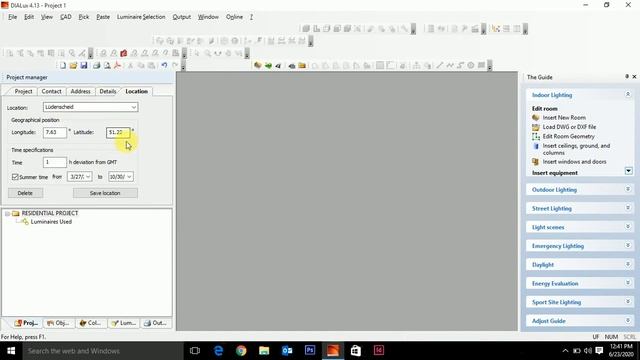Screen dimensions: 640x360
Task: Click the Insert windows and doors link
Action: 574,162
